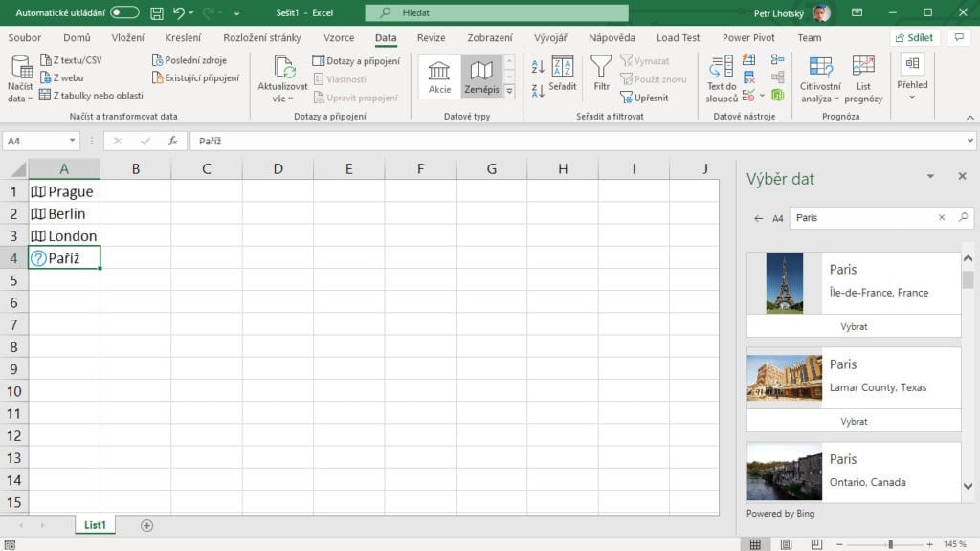Expand the Načíst data dropdown

point(20,78)
